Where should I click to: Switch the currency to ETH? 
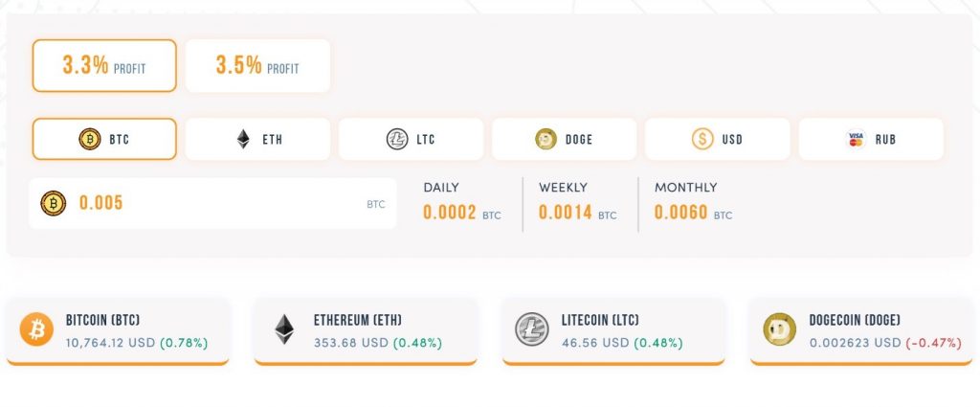[257, 139]
